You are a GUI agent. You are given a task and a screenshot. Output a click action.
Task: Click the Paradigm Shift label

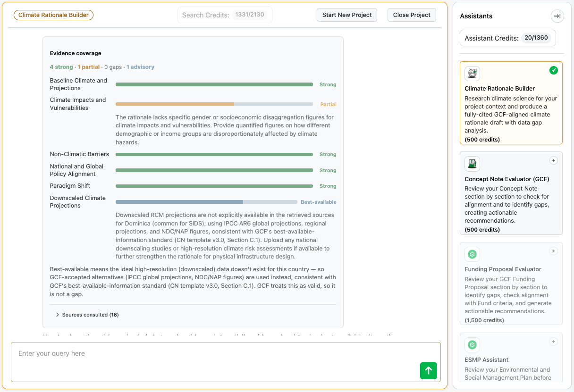click(70, 186)
